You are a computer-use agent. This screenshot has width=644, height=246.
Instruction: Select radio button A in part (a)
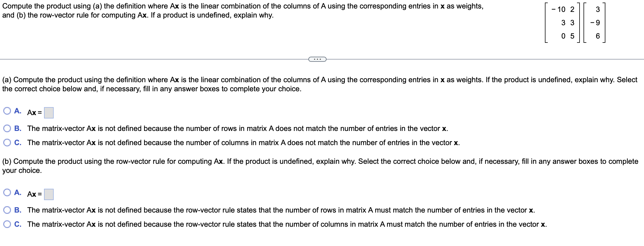[7, 111]
